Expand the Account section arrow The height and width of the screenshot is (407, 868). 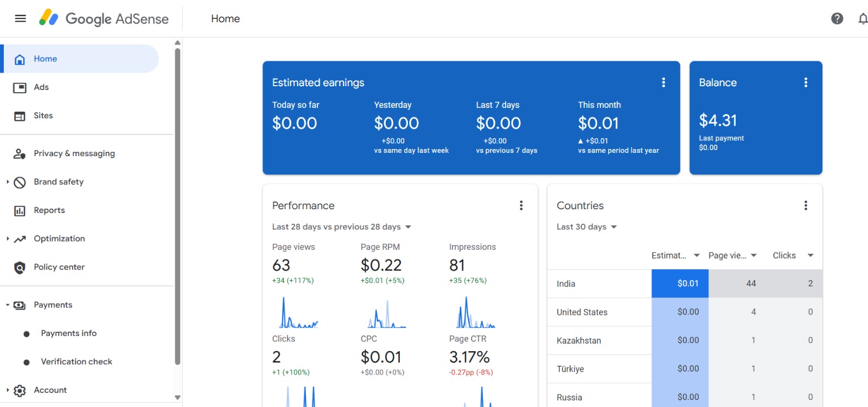click(8, 390)
